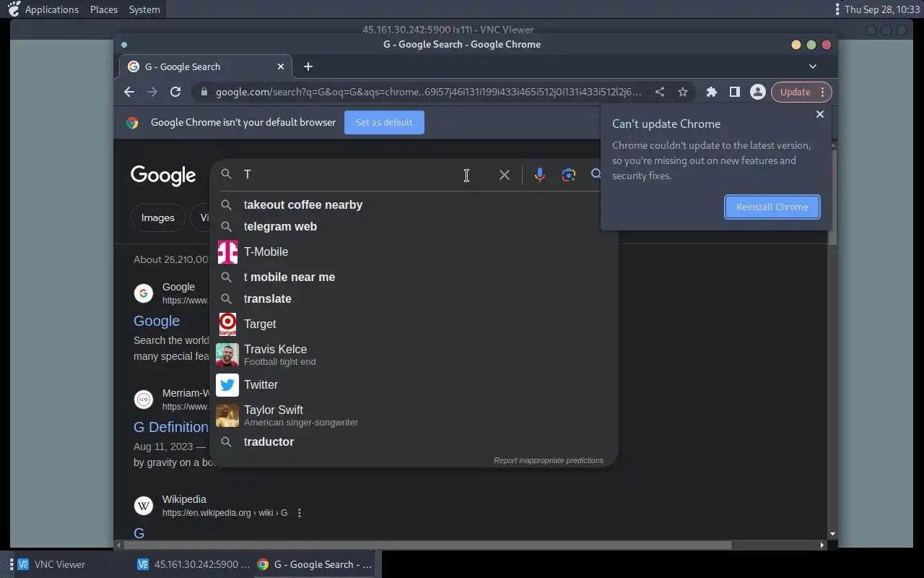Screen dimensions: 924x578
Task: Open more options for Wikipedia result
Action: pyautogui.click(x=300, y=513)
